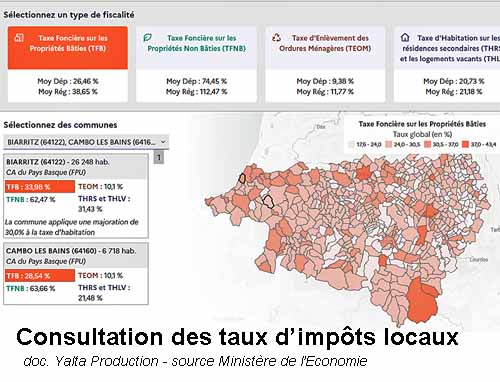500x382 pixels.
Task: Click the Biarritz (64122) commune header
Action: tap(76, 167)
